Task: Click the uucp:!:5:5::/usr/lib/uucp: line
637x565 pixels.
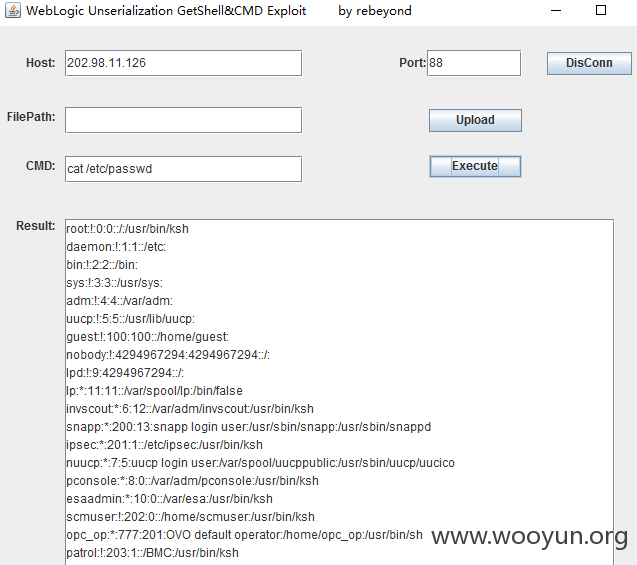Action: pyautogui.click(x=130, y=319)
